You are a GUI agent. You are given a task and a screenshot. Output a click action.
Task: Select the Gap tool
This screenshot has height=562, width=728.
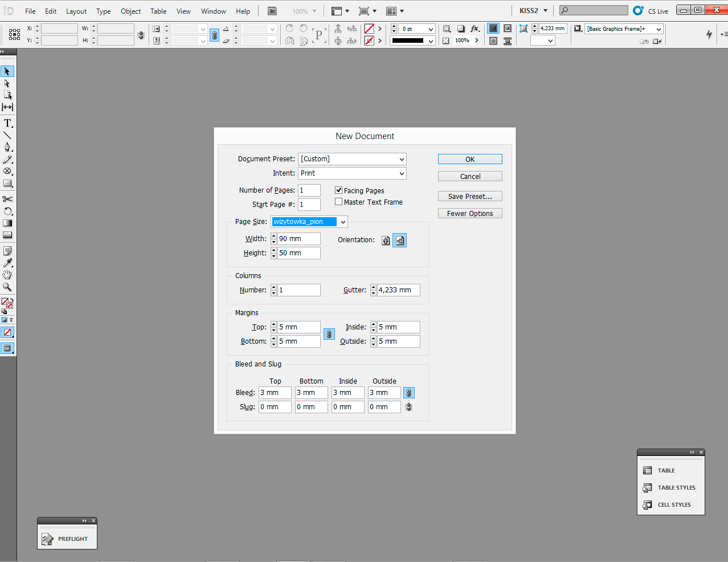[x=7, y=107]
